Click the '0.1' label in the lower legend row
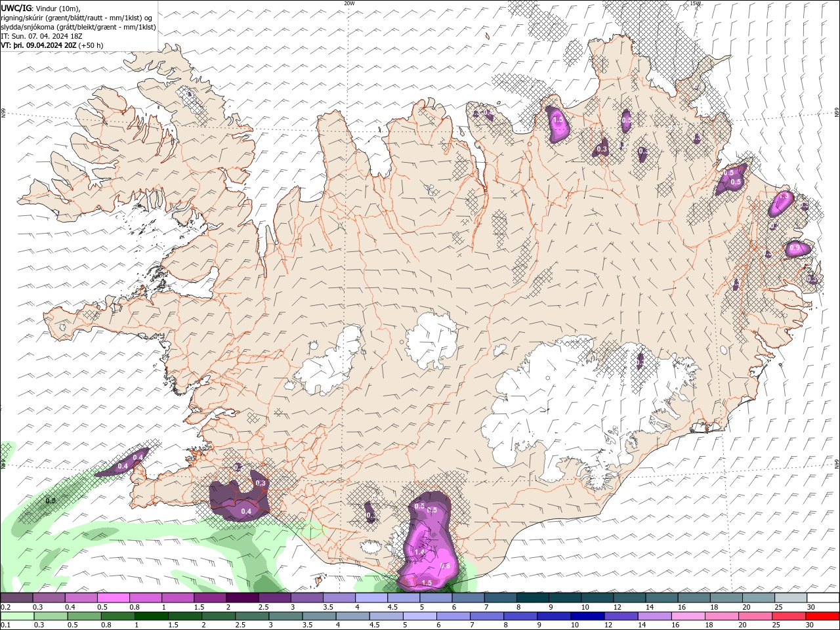Image resolution: width=840 pixels, height=630 pixels. click(x=5, y=625)
